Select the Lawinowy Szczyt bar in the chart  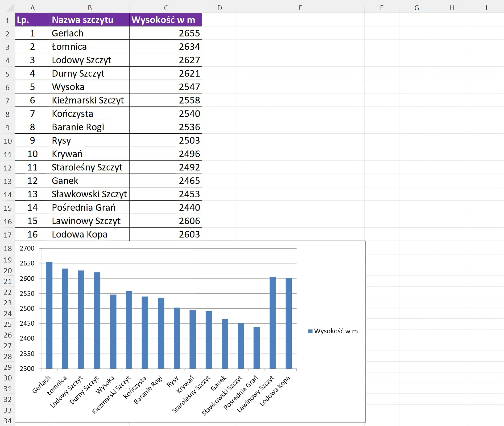pos(273,323)
